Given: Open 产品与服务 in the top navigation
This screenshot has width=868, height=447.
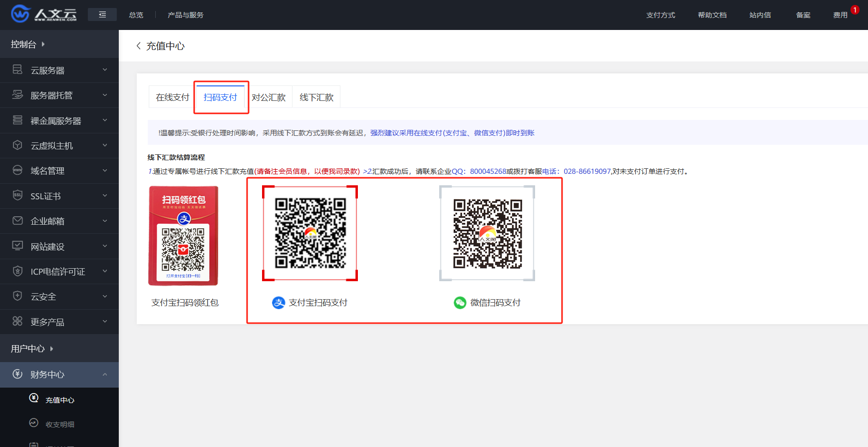Looking at the screenshot, I should tap(186, 15).
